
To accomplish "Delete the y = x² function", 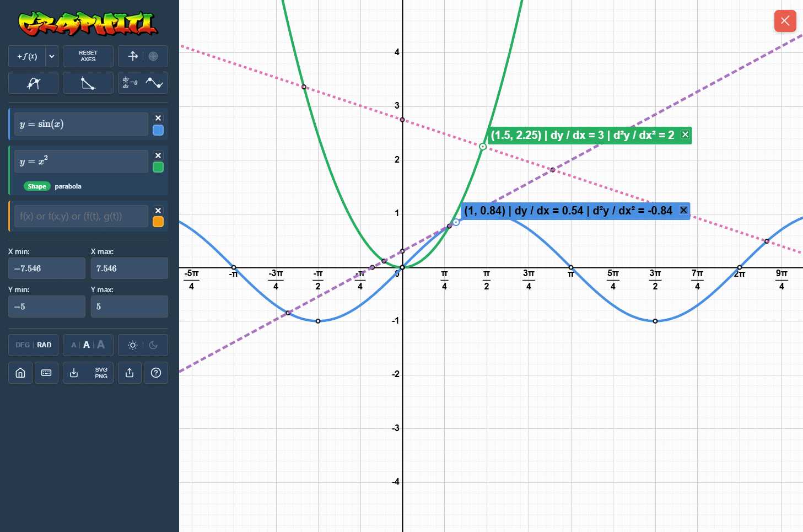I will 158,155.
